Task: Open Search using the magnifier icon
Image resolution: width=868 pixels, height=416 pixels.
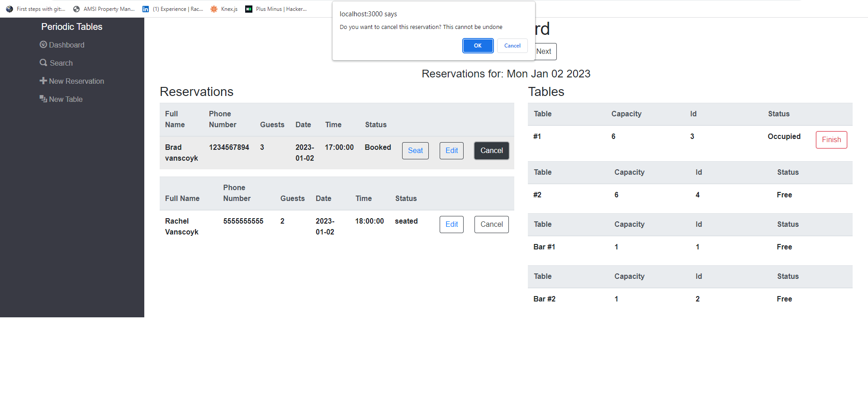Action: point(43,62)
